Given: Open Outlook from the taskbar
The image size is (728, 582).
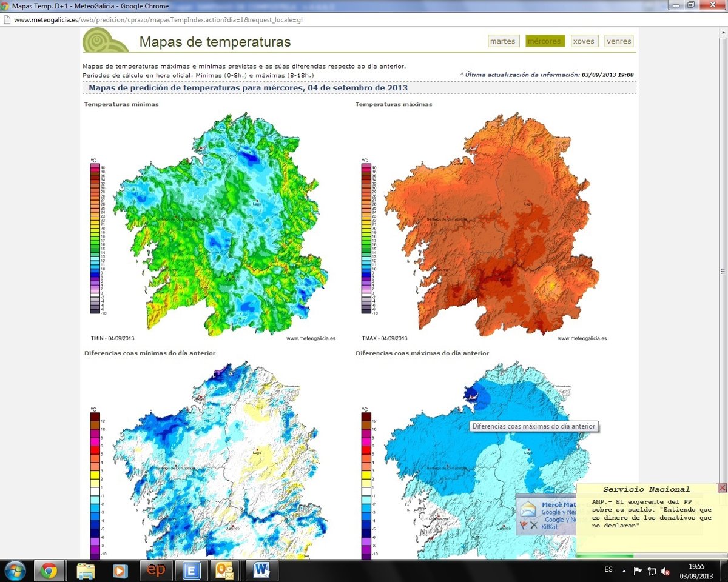Looking at the screenshot, I should pyautogui.click(x=226, y=570).
